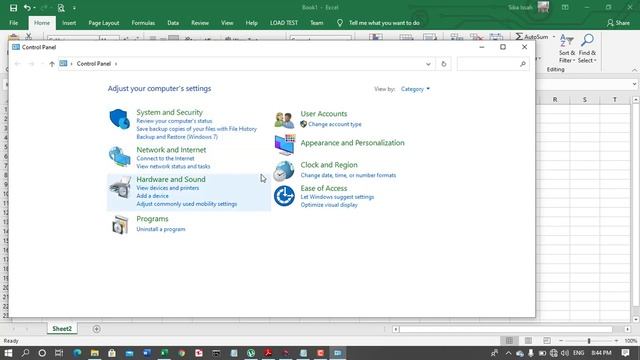The height and width of the screenshot is (360, 640).
Task: Click Optimize visual display link
Action: click(329, 205)
